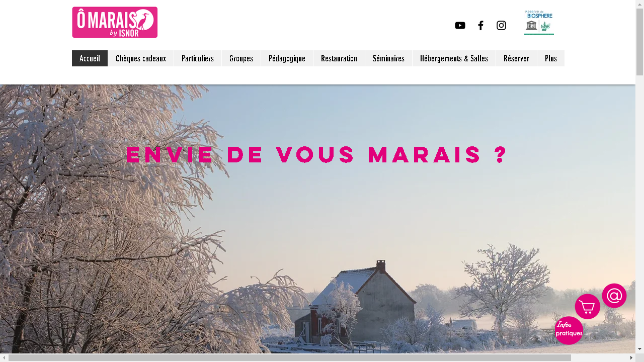Open the Chèques cadeaux menu item
Image resolution: width=644 pixels, height=362 pixels.
(141, 58)
